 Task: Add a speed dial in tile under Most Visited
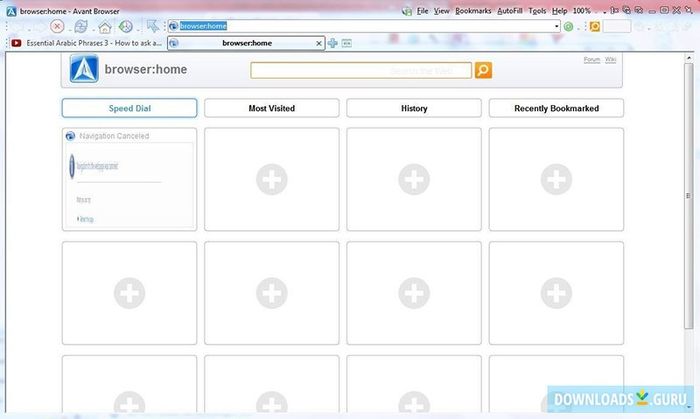pyautogui.click(x=271, y=179)
